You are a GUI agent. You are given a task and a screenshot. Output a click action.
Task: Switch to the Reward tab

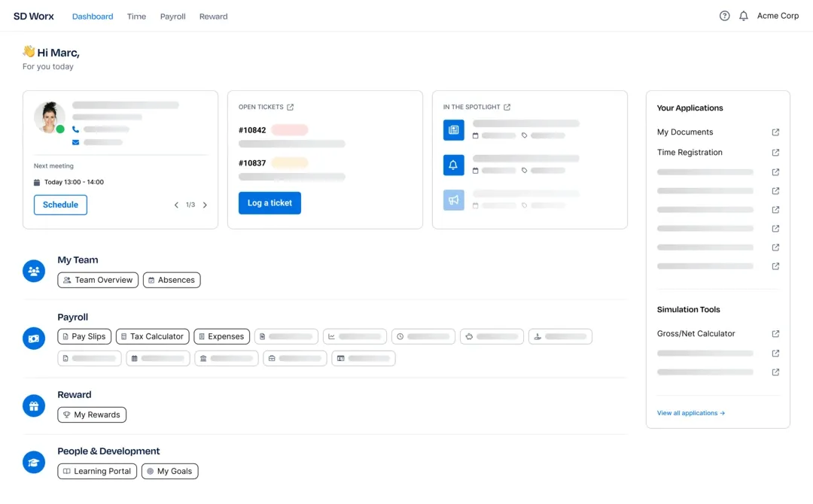pos(213,17)
